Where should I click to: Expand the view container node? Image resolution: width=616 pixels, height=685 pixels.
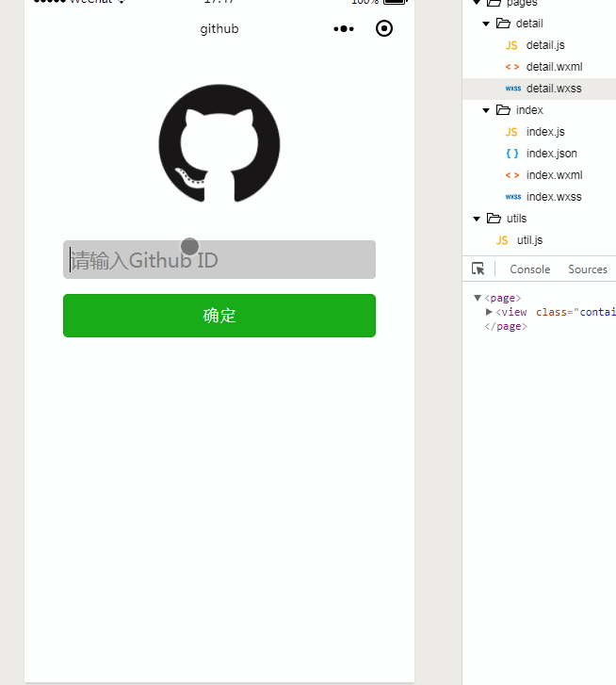(489, 312)
